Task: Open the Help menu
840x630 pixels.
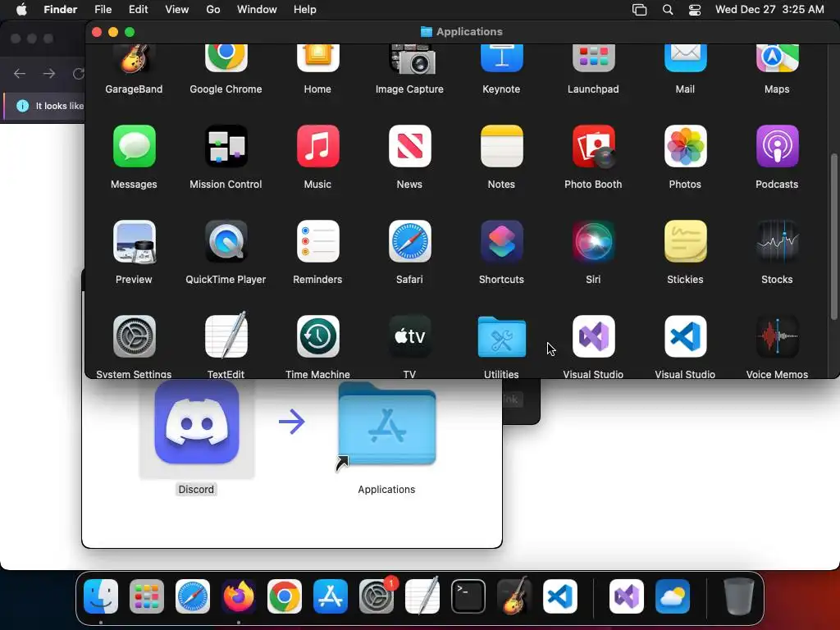Action: tap(305, 10)
